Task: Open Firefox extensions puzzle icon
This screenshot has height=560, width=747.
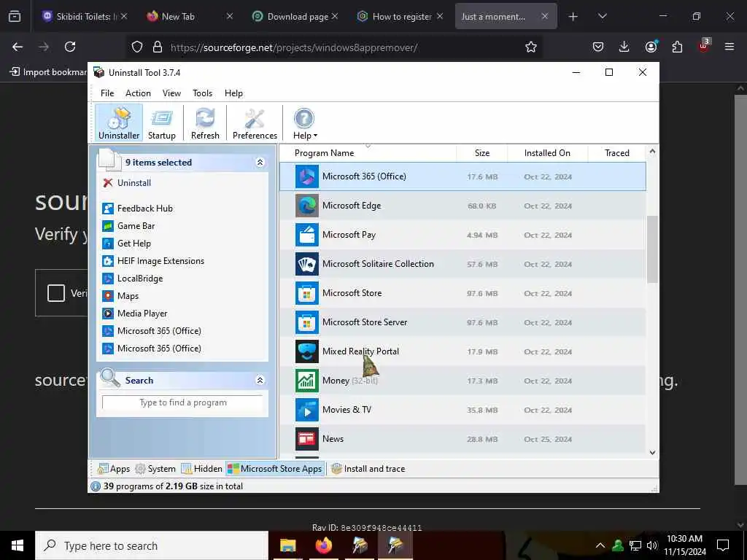Action: pyautogui.click(x=677, y=47)
